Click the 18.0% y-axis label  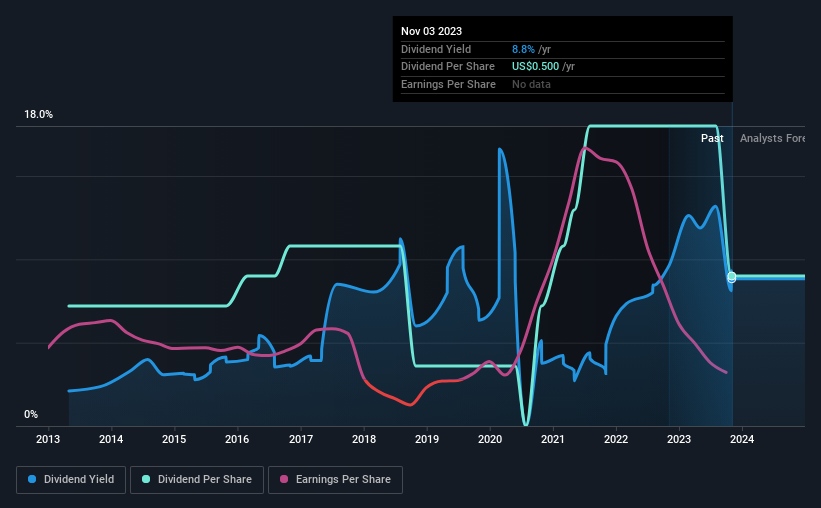(38, 115)
